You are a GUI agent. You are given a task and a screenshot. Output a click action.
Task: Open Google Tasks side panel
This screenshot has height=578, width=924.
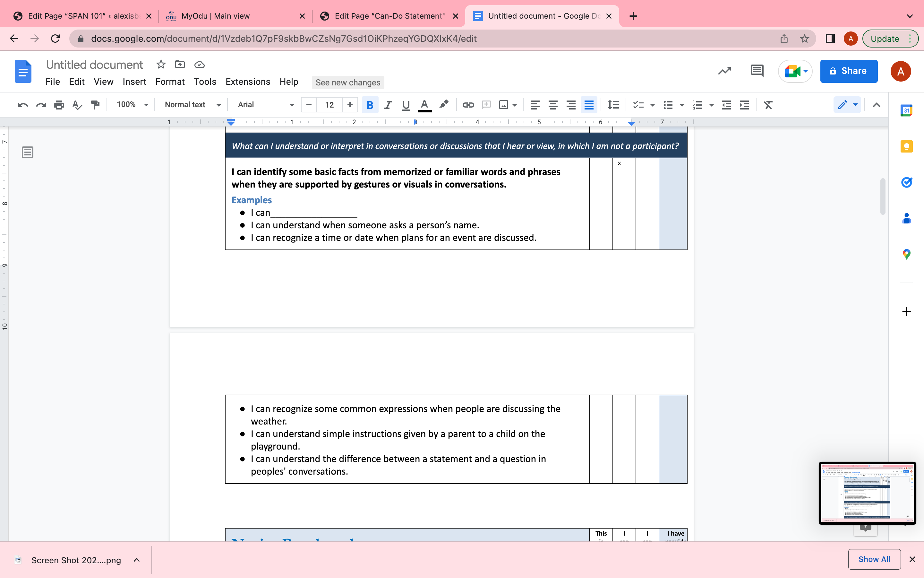(906, 182)
